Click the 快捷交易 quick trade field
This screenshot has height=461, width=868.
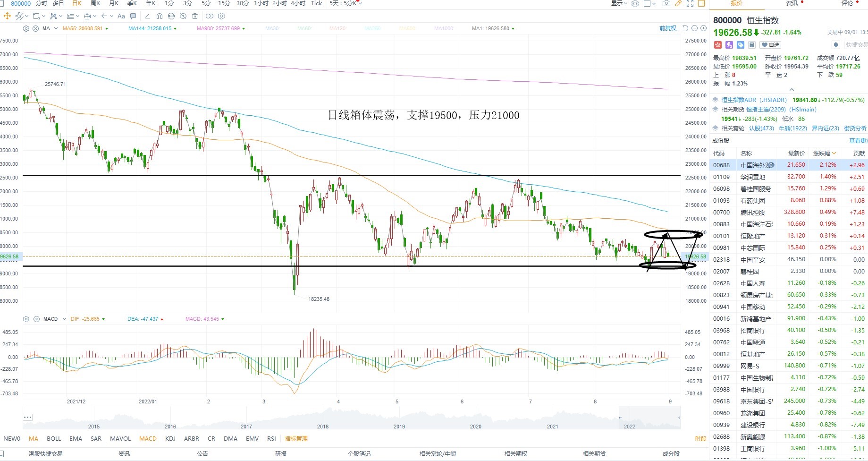point(856,45)
